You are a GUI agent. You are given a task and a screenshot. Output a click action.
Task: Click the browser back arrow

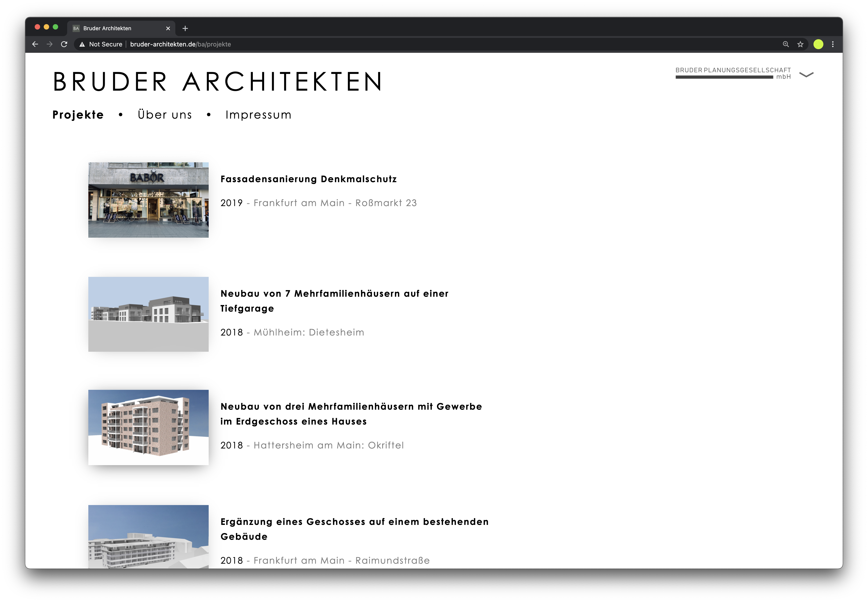pos(35,44)
